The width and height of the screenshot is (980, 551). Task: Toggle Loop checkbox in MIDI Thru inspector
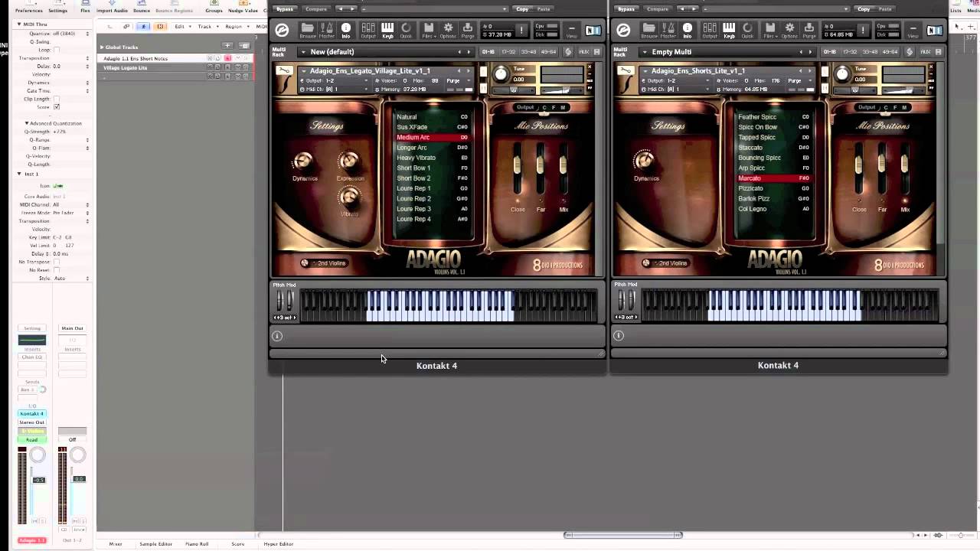pos(57,50)
